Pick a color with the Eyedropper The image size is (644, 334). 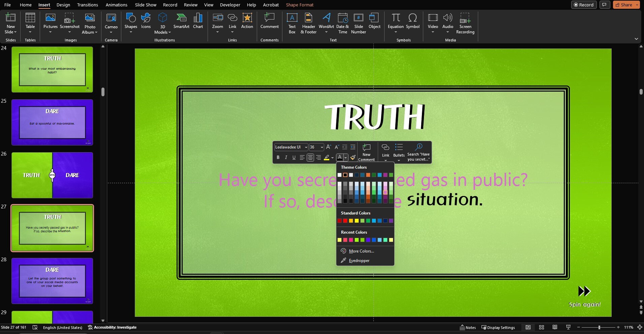[x=359, y=260]
